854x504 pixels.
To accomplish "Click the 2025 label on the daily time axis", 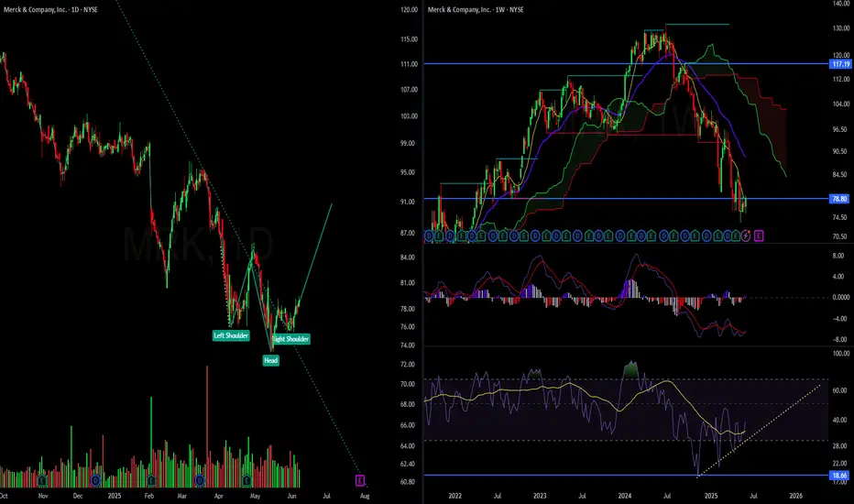I will (115, 496).
